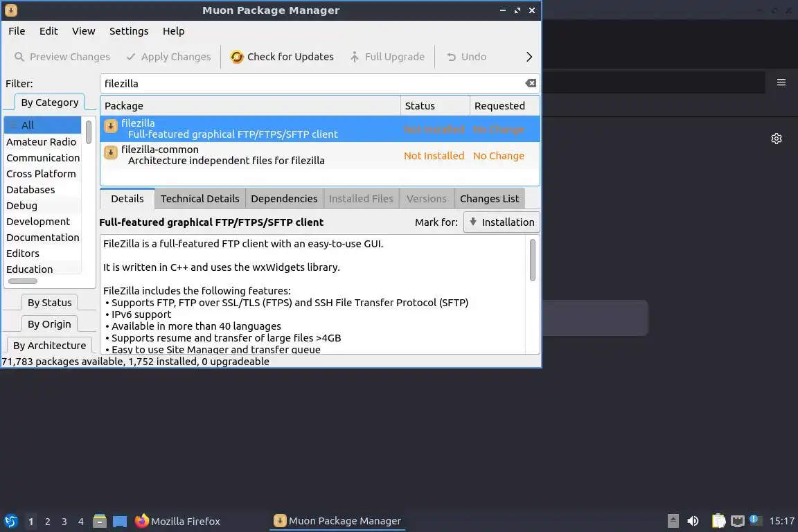This screenshot has width=798, height=532.
Task: Open the Installed Files tab
Action: point(361,199)
